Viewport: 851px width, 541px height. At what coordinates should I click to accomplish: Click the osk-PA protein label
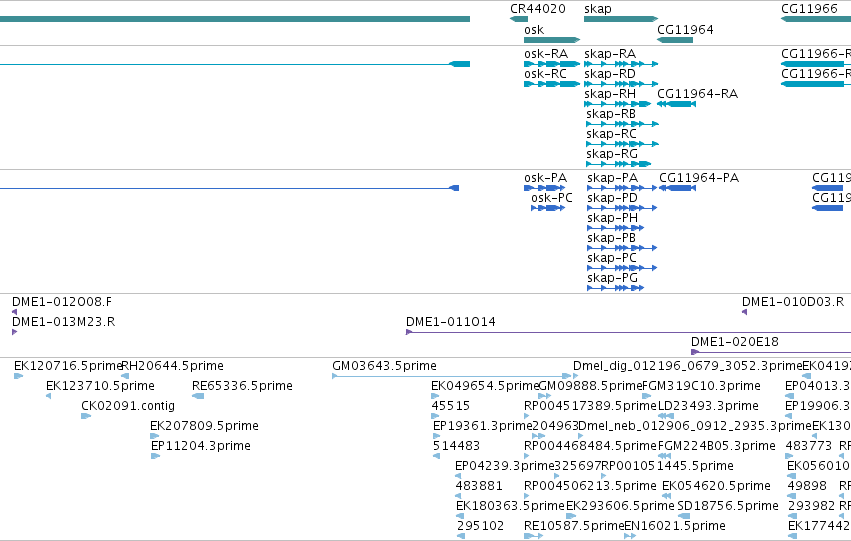(x=545, y=178)
